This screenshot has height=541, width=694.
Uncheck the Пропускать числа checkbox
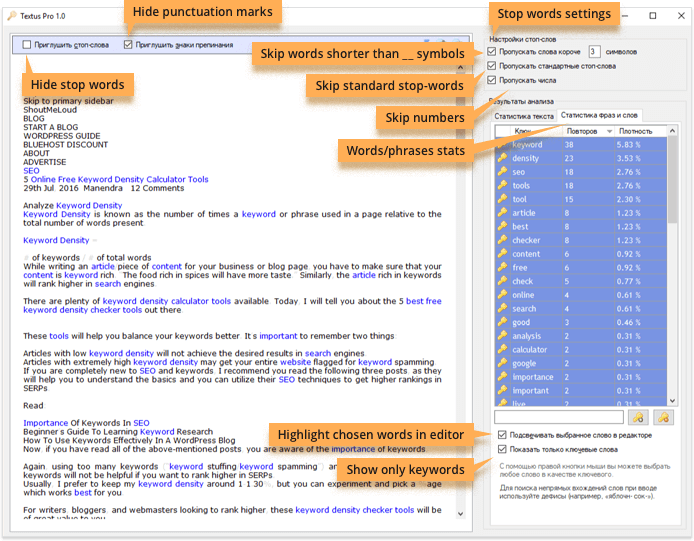(491, 80)
